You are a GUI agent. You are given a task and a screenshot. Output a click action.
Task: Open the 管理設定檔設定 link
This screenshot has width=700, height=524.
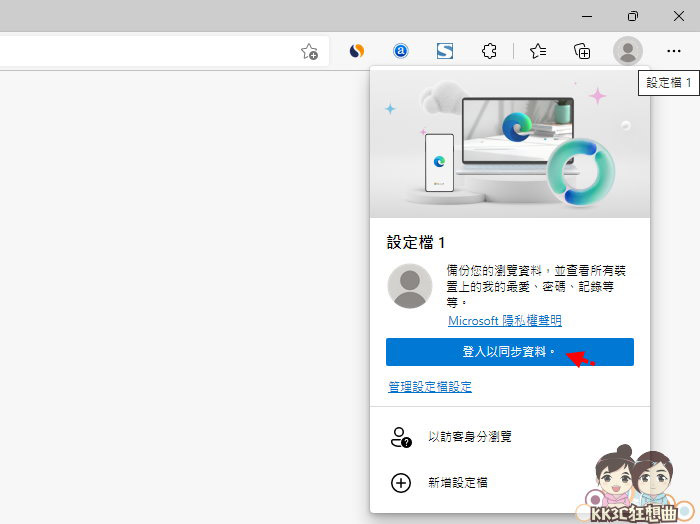(430, 386)
